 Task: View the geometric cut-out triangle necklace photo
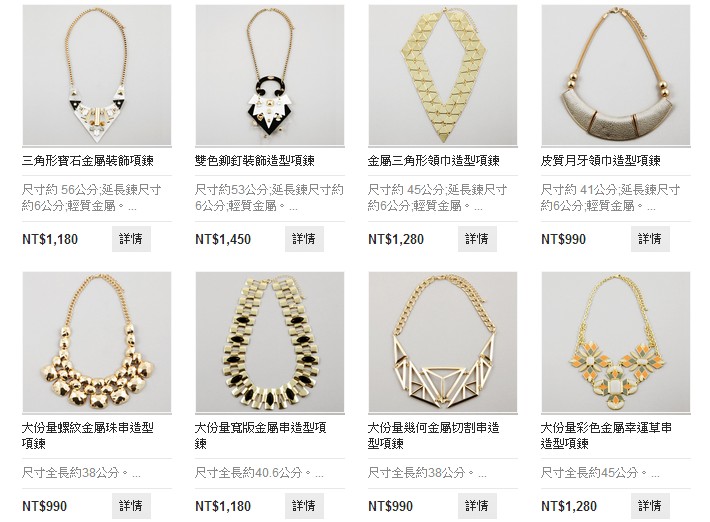coord(443,342)
